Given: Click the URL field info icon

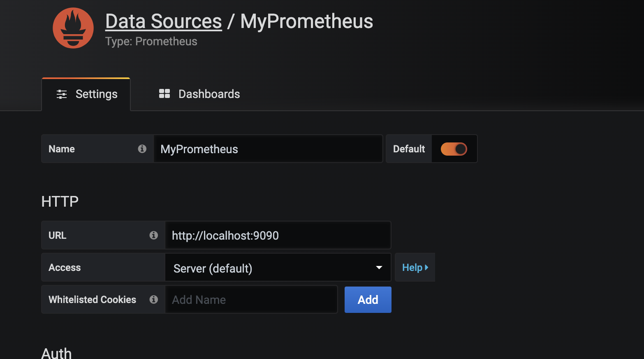Looking at the screenshot, I should coord(154,235).
